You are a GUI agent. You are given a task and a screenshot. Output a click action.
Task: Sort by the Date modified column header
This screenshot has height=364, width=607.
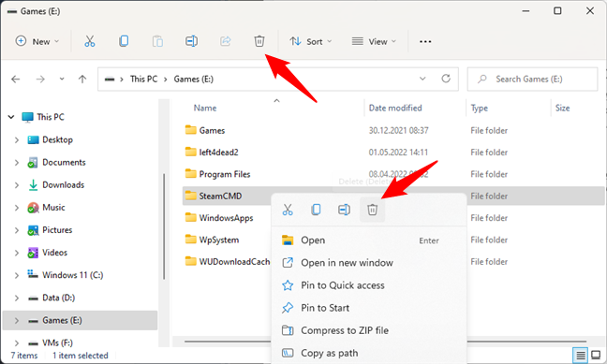click(395, 108)
